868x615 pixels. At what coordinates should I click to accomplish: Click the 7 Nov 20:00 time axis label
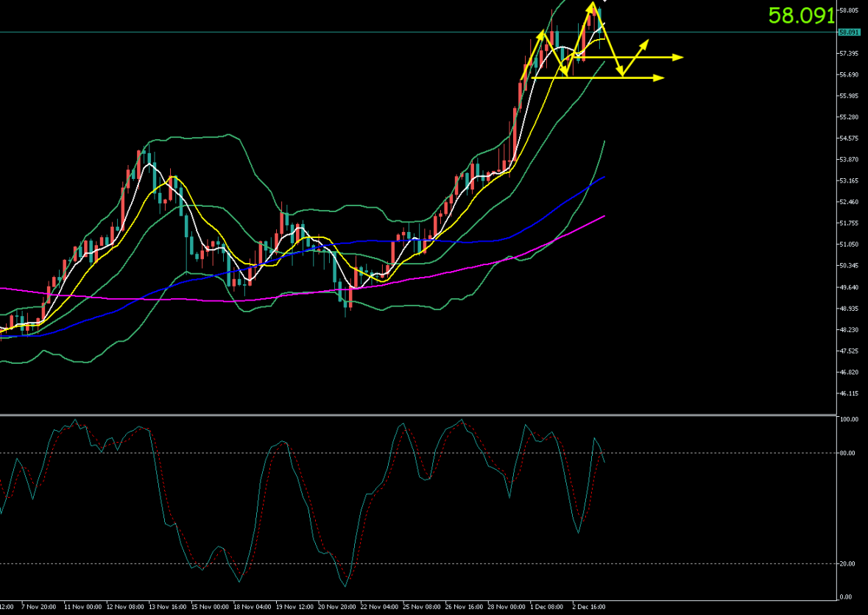39,607
